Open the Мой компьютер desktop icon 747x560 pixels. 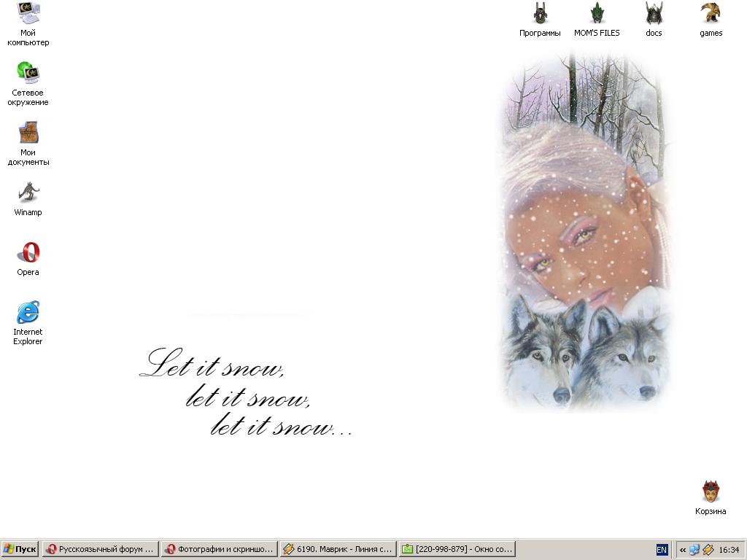tap(28, 24)
